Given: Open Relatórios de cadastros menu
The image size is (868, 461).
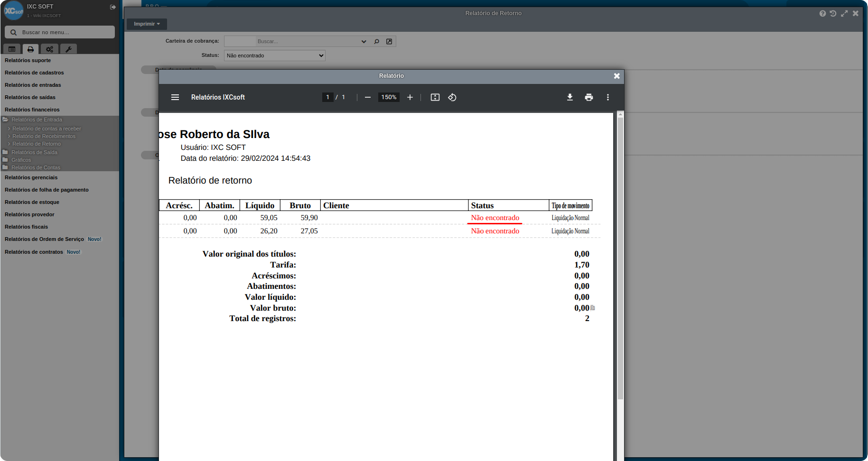Looking at the screenshot, I should [x=34, y=73].
